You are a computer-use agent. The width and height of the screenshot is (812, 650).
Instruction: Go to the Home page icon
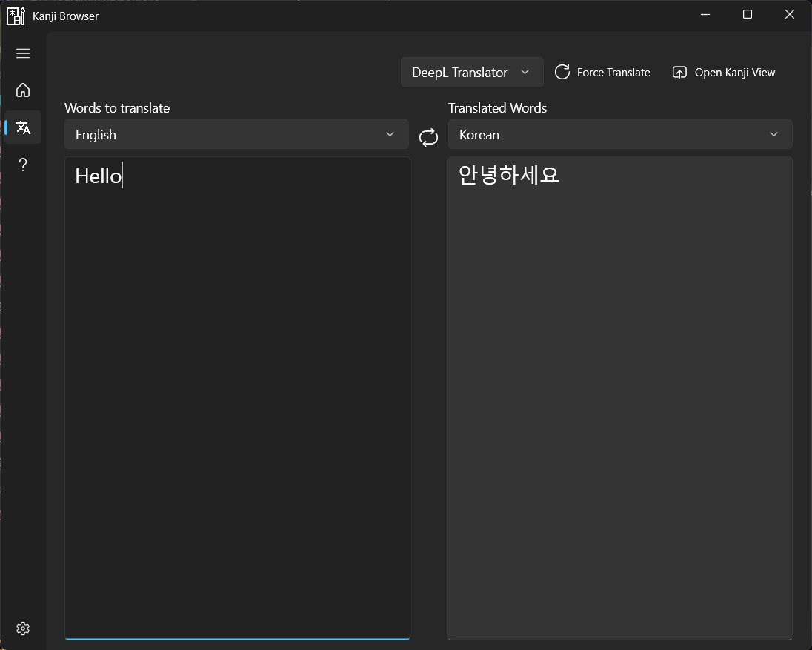23,90
